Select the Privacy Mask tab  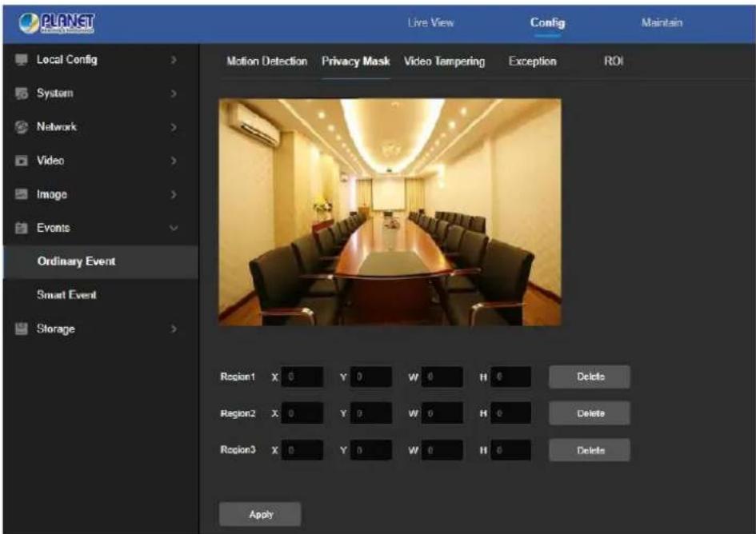(x=355, y=62)
